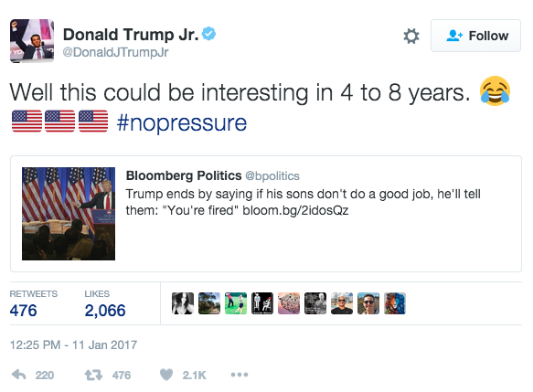Screen dimensions: 533x392
Task: Open the gear settings dropdown
Action: click(x=411, y=36)
